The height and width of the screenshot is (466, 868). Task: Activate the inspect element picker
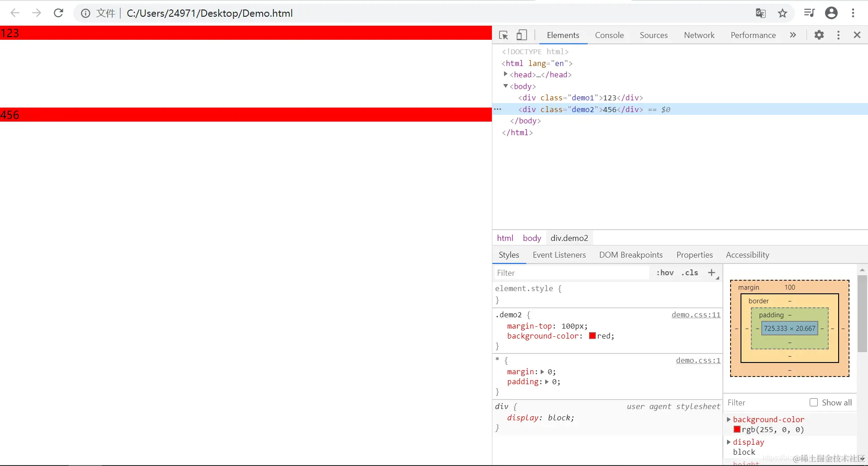[504, 35]
